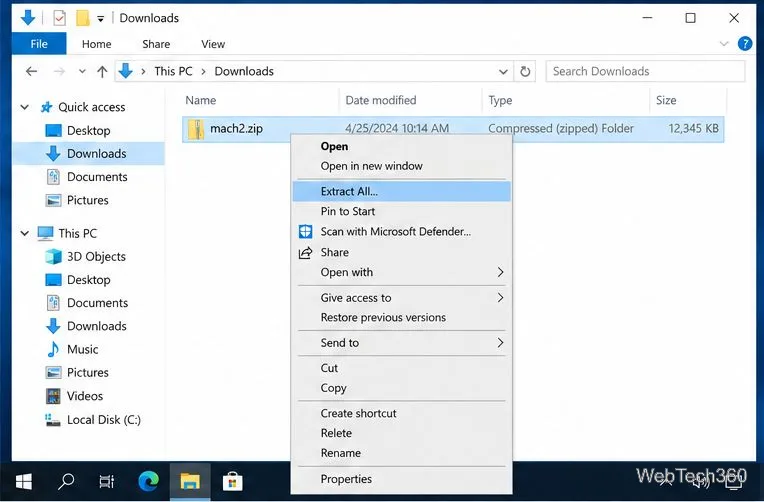
Task: Expand the Give access to submenu
Action: (401, 297)
